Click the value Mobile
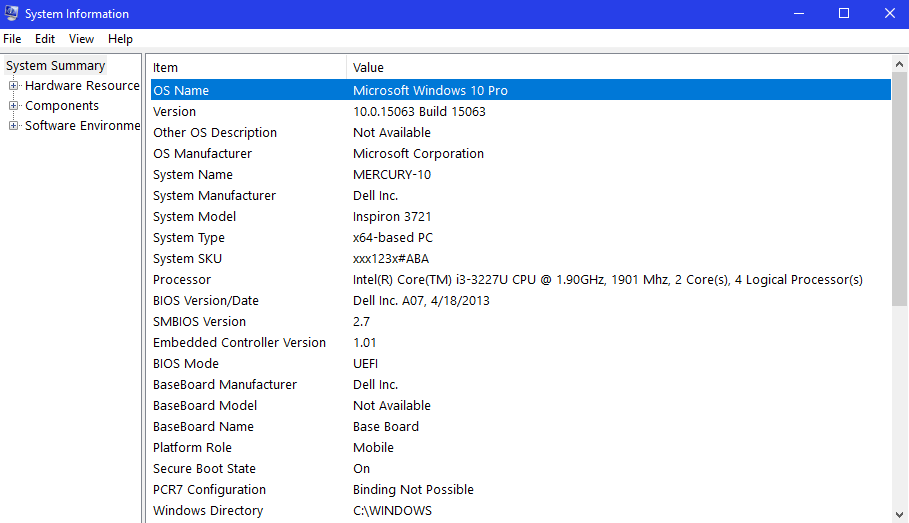 pos(373,448)
